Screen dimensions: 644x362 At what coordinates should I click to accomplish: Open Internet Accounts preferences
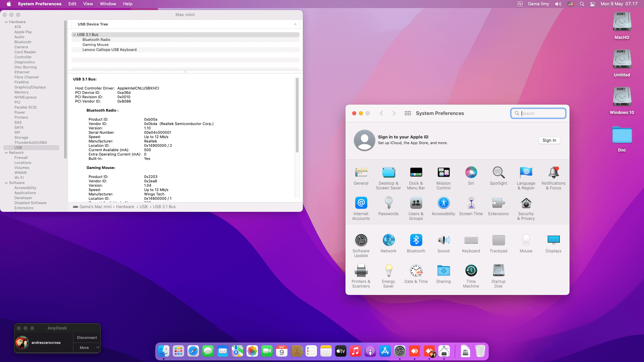(361, 208)
